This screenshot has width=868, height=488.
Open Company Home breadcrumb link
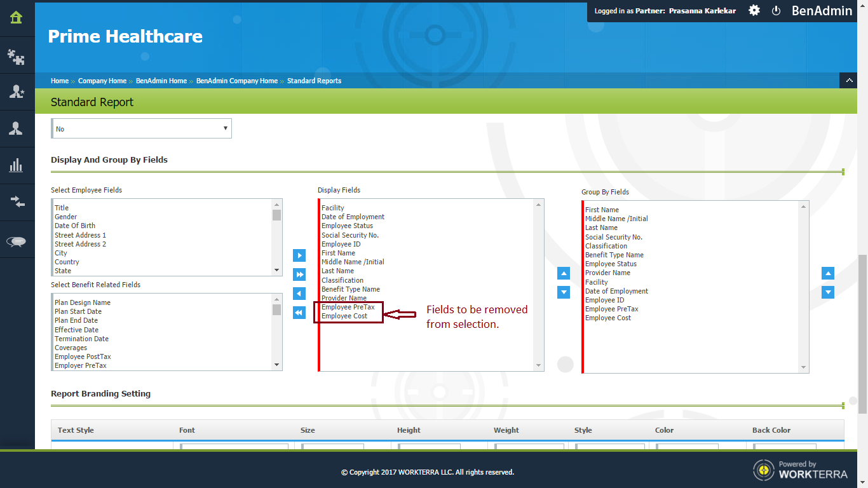point(102,81)
